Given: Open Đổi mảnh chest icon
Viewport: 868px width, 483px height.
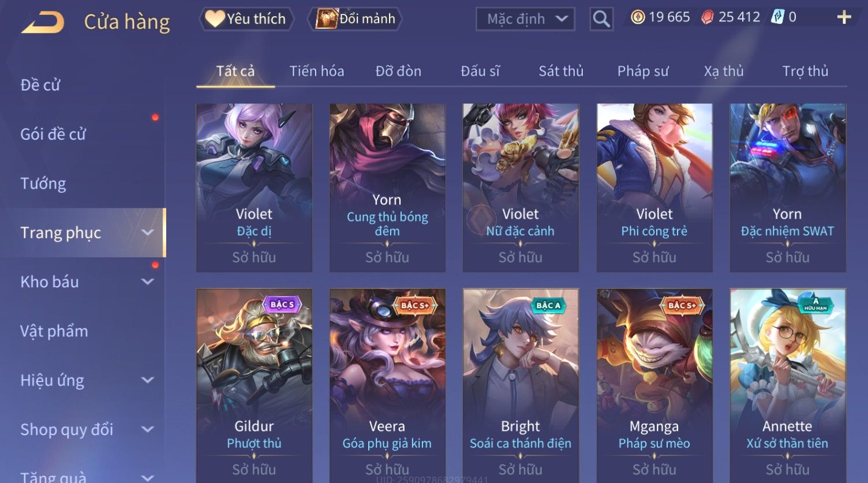Looking at the screenshot, I should tap(357, 19).
